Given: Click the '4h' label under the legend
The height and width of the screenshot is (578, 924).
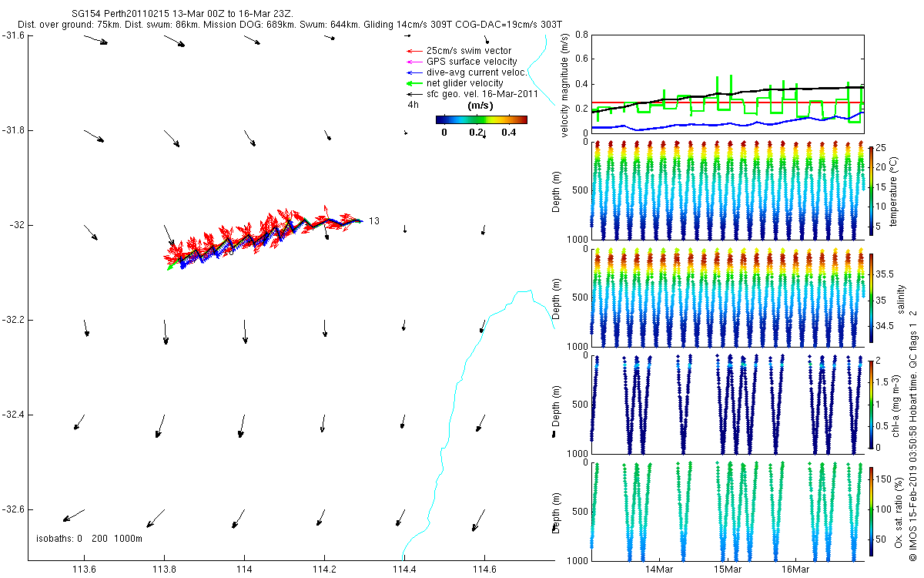Looking at the screenshot, I should pyautogui.click(x=413, y=105).
